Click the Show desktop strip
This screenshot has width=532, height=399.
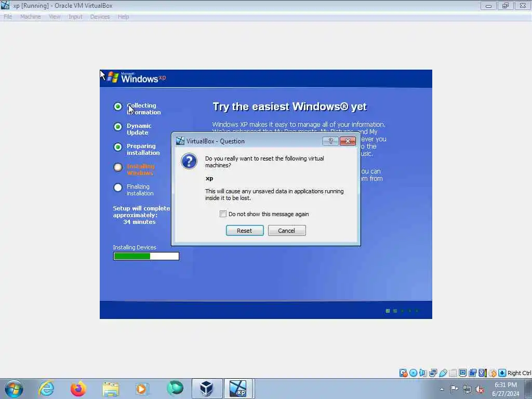coord(528,389)
